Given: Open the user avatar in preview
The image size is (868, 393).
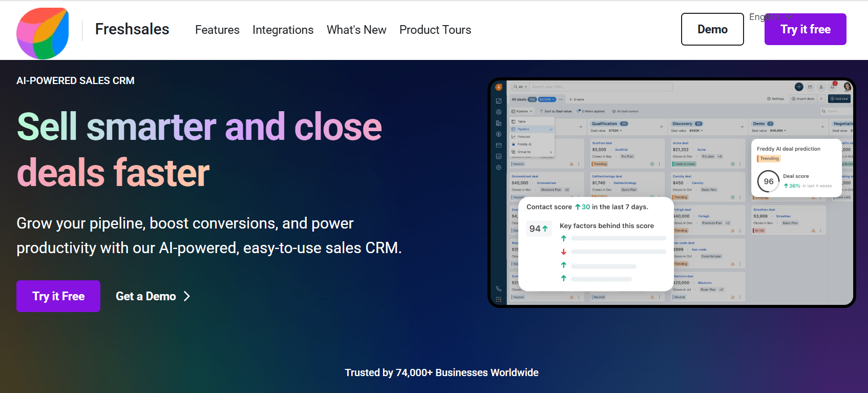Looking at the screenshot, I should point(848,87).
